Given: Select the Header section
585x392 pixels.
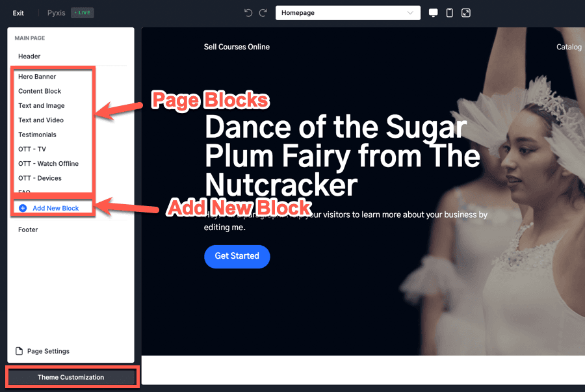Looking at the screenshot, I should [x=29, y=57].
